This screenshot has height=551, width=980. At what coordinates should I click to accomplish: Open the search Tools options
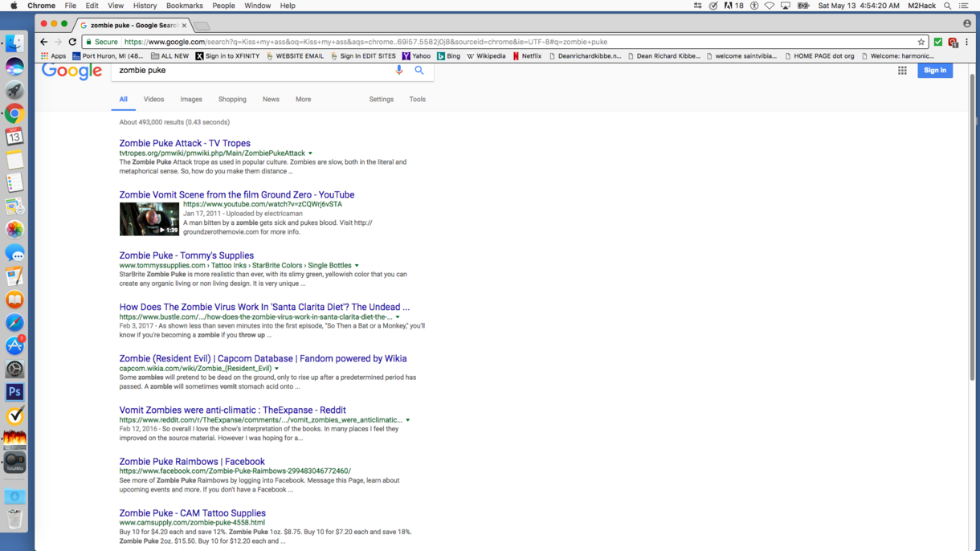pyautogui.click(x=418, y=100)
